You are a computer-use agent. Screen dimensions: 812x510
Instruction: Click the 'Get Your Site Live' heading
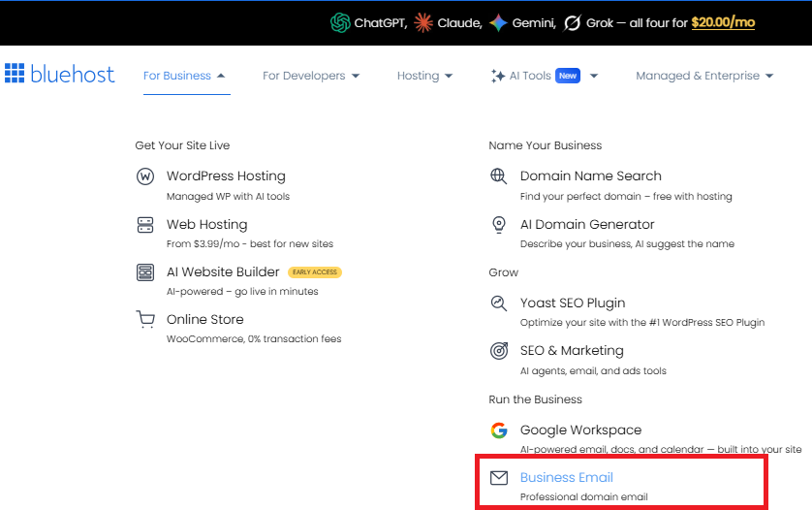[182, 145]
